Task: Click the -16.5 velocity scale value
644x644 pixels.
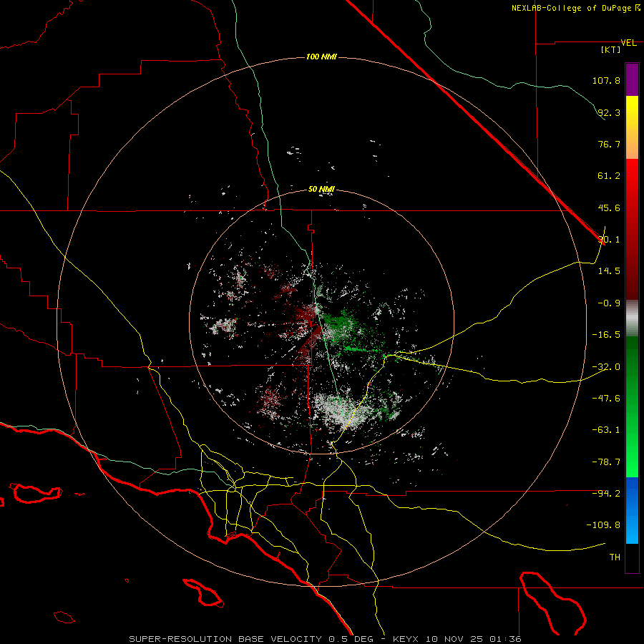Action: 606,335
